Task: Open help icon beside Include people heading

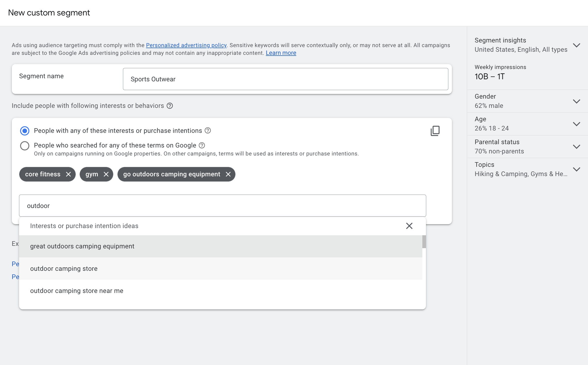Action: (170, 106)
